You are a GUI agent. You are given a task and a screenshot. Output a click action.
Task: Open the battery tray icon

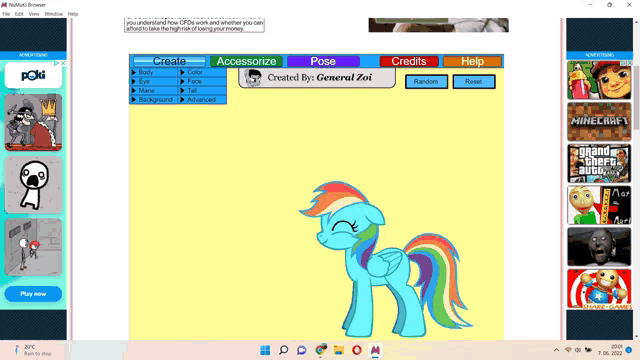point(588,350)
